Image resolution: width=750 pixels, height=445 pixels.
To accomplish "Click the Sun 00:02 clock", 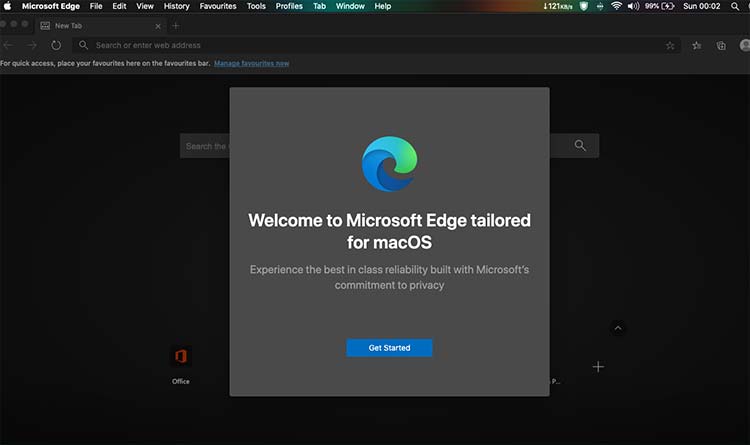I will coord(702,6).
